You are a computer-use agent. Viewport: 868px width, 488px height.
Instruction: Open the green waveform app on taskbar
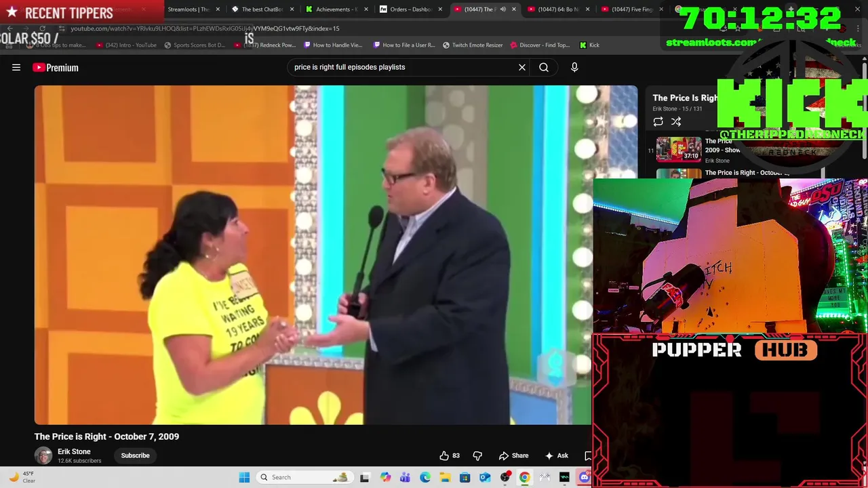pyautogui.click(x=564, y=477)
